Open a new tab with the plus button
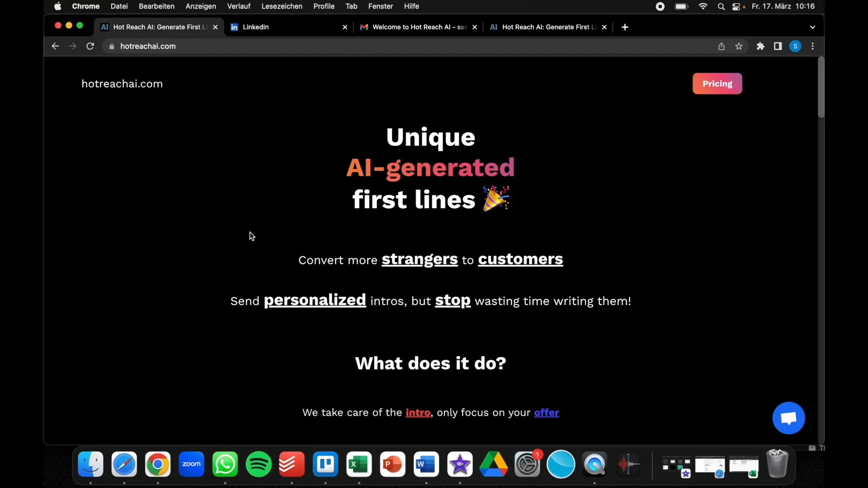This screenshot has width=868, height=488. coord(625,27)
